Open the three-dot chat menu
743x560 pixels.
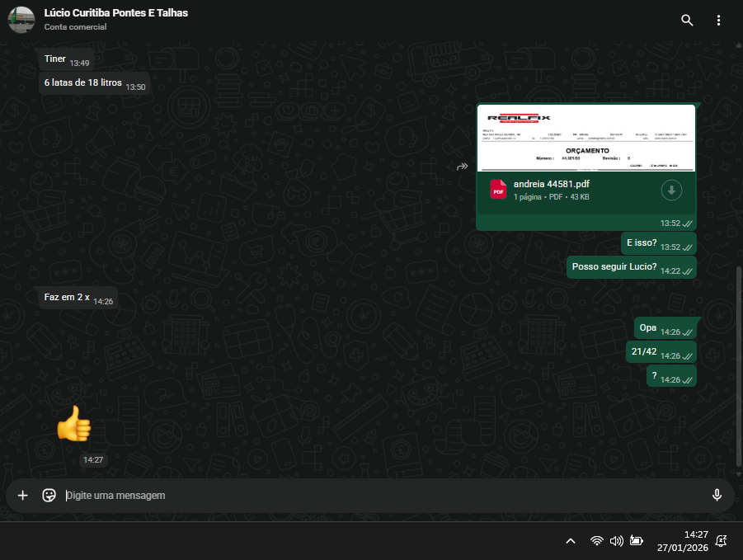click(718, 21)
